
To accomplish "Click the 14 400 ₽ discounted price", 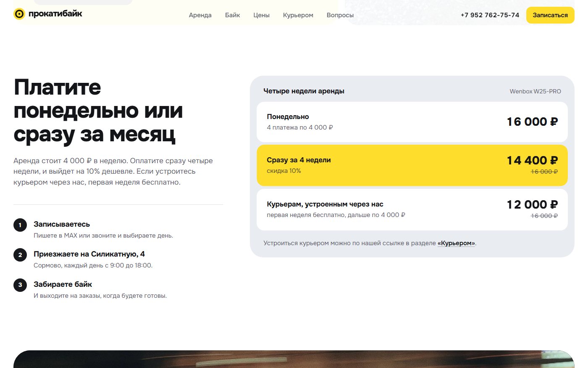I will click(x=532, y=161).
